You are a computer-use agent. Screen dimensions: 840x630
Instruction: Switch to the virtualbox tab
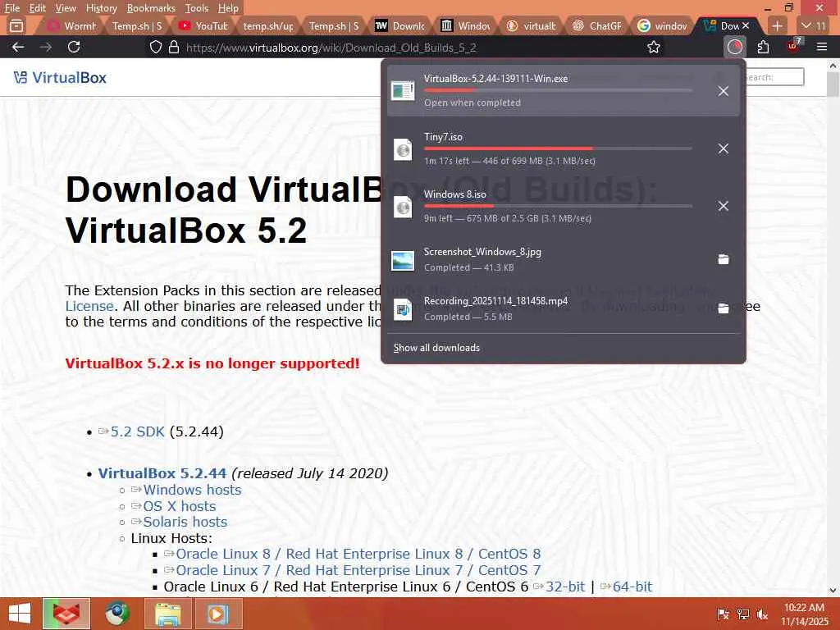(x=531, y=25)
